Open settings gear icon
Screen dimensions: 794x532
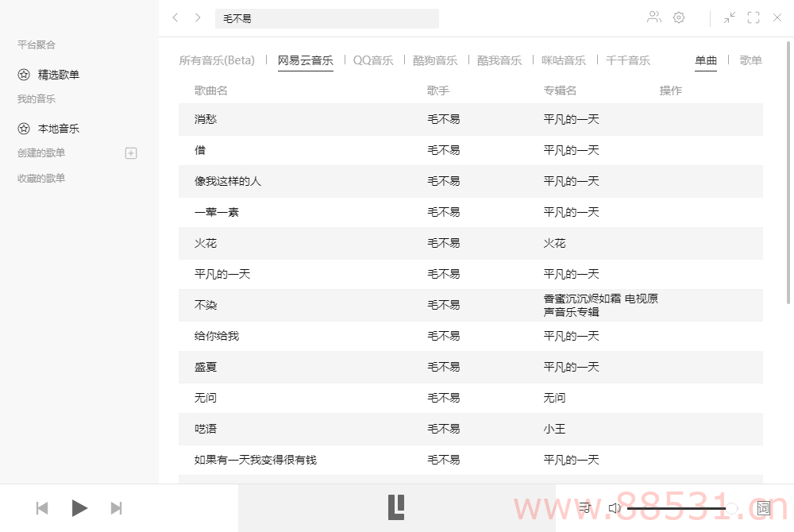tap(679, 17)
